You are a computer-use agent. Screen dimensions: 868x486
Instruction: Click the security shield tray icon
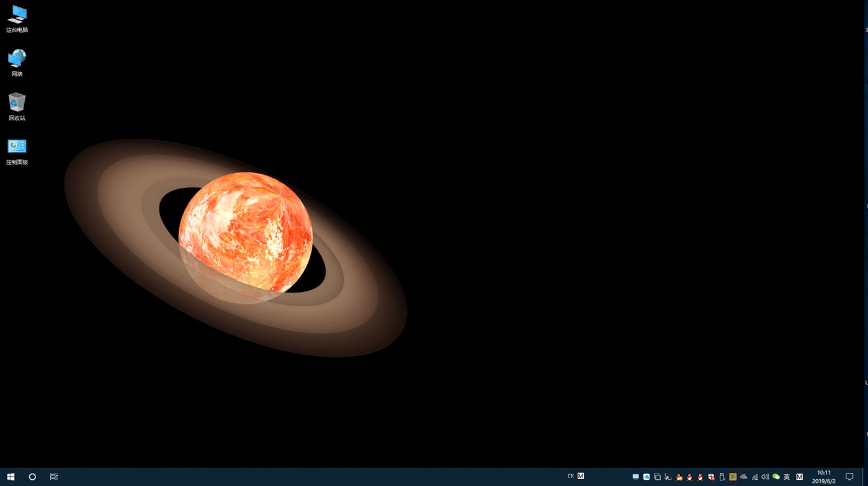click(711, 477)
